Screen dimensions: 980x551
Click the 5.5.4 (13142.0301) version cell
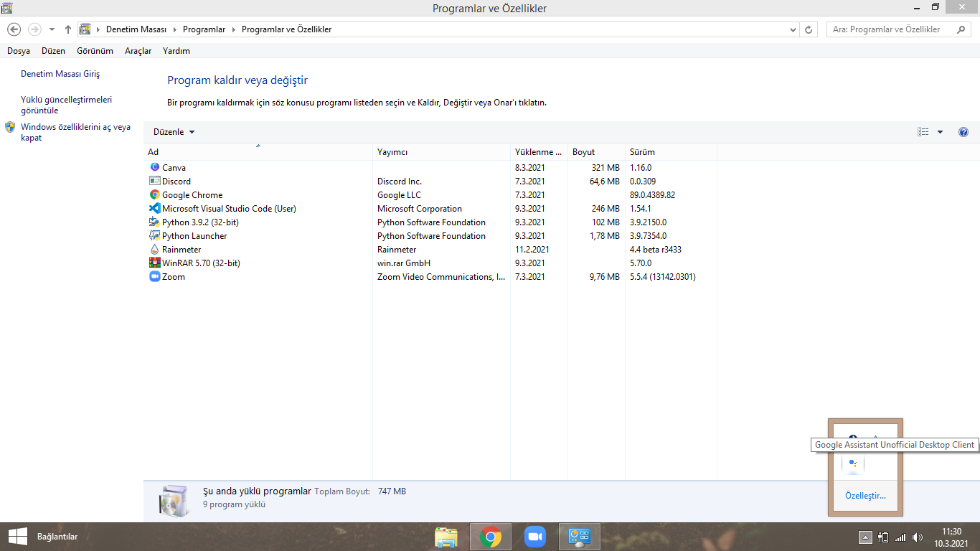click(x=663, y=277)
